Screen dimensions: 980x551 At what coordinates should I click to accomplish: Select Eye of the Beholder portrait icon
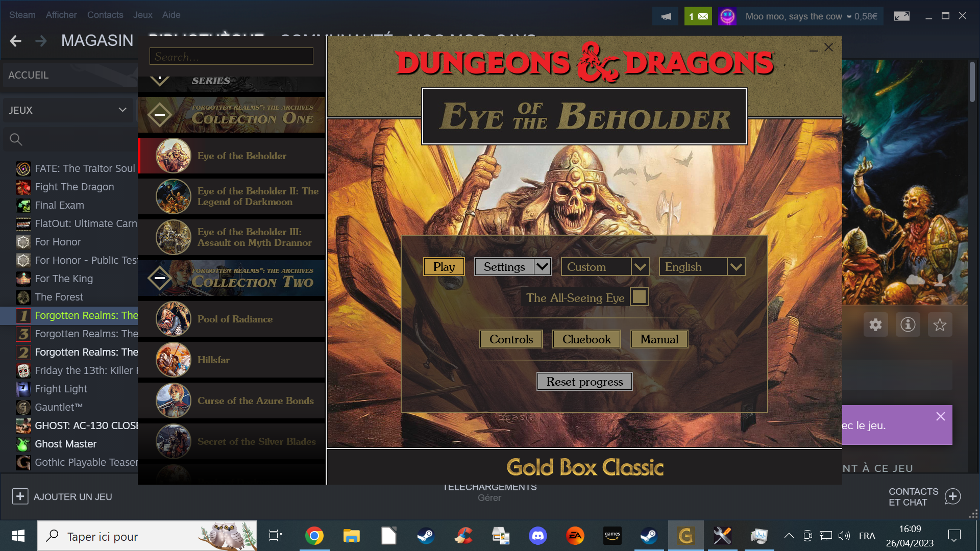(174, 156)
